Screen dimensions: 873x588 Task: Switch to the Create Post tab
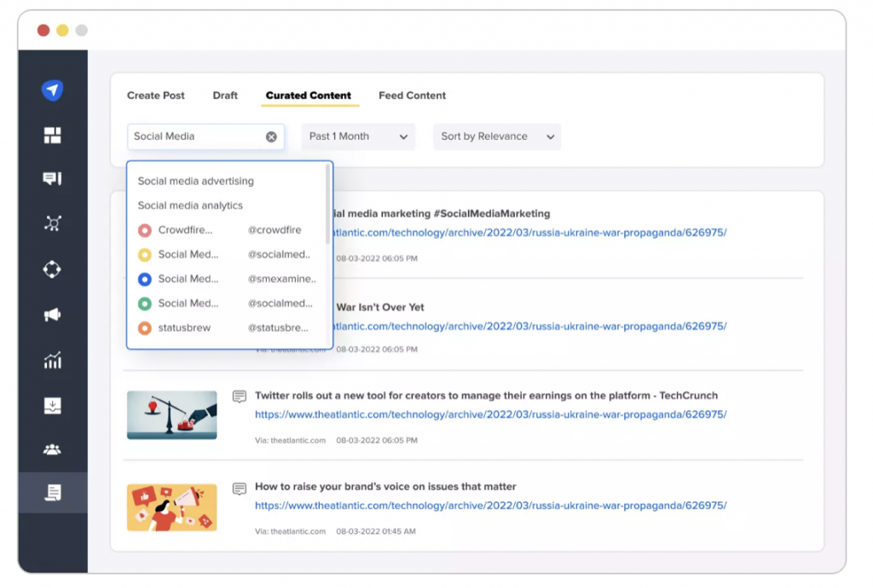point(156,95)
